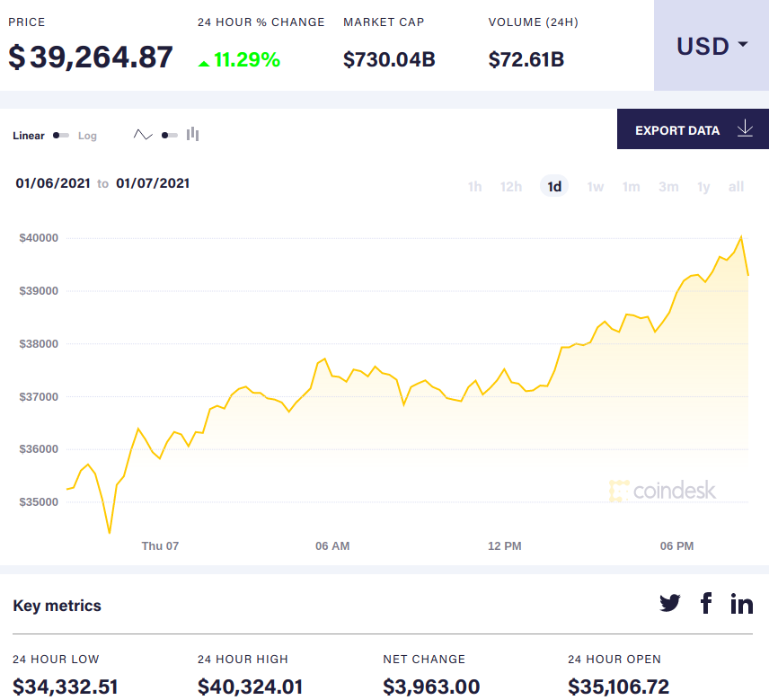Open the start date 01/06/2021 picker
Image resolution: width=769 pixels, height=700 pixels.
pos(53,183)
